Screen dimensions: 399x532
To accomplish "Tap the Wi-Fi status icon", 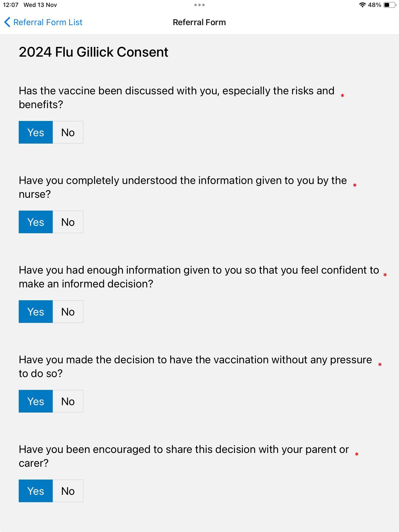I will coord(362,5).
